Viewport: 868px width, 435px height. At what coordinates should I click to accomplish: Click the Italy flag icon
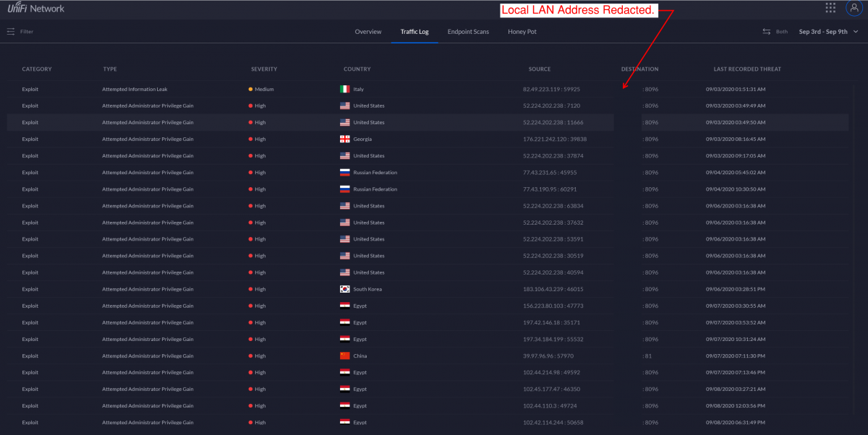coord(345,89)
